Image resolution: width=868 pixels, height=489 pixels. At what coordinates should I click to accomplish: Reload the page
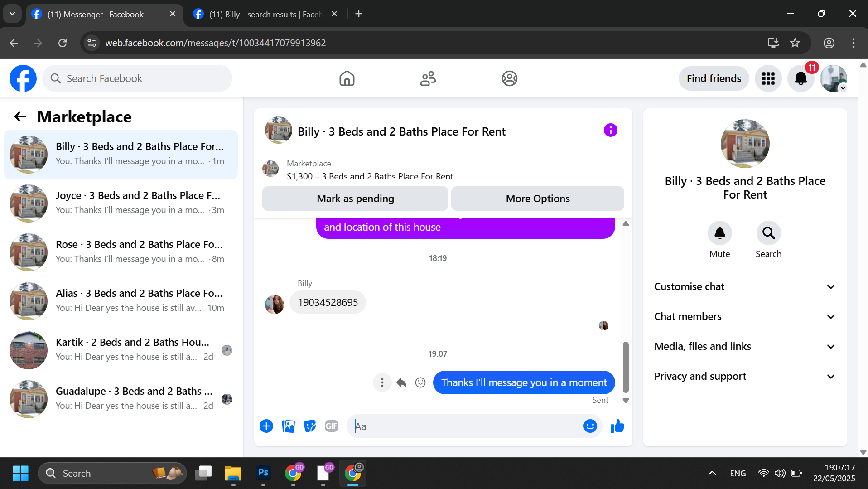pyautogui.click(x=63, y=43)
